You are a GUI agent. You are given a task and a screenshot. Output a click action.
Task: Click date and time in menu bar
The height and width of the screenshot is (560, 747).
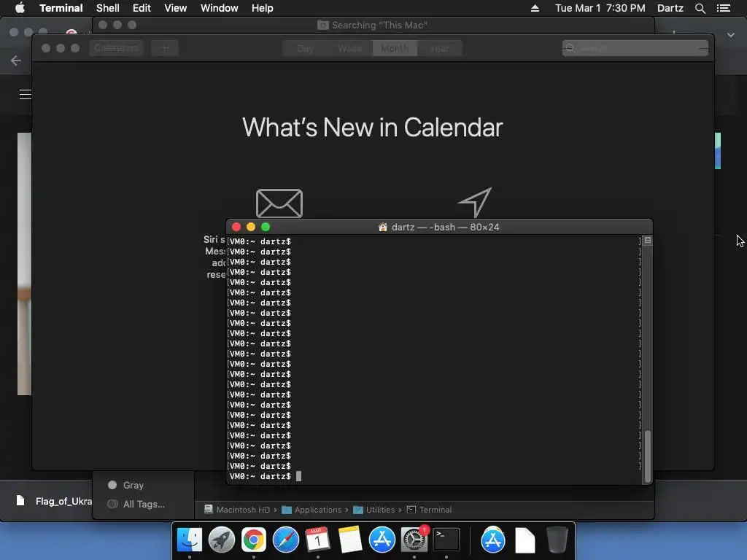click(600, 8)
